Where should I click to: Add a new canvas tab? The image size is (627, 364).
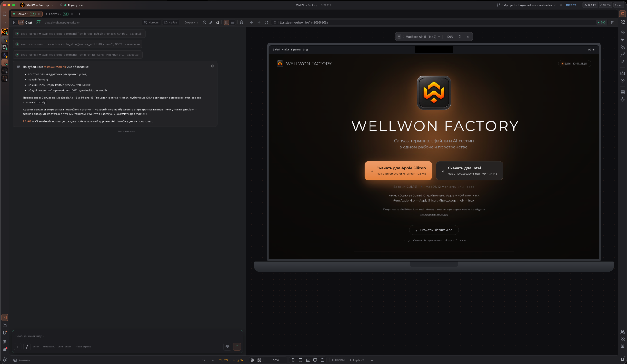click(79, 14)
